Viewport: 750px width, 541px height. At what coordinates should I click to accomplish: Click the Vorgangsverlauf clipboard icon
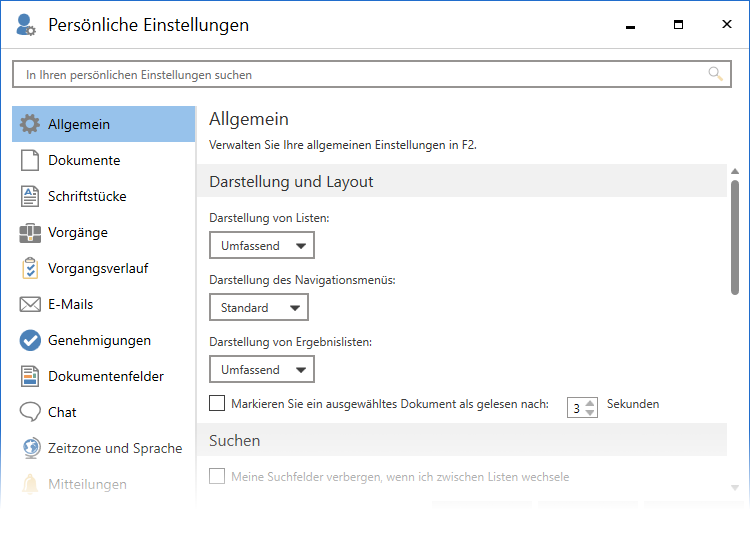point(30,268)
